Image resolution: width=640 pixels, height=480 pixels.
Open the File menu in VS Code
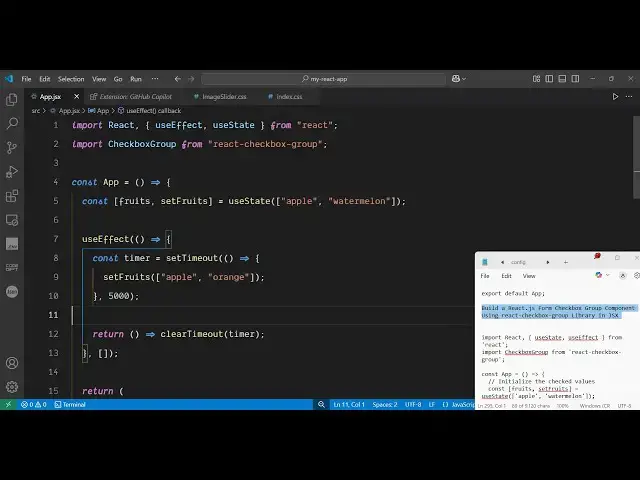coord(26,79)
